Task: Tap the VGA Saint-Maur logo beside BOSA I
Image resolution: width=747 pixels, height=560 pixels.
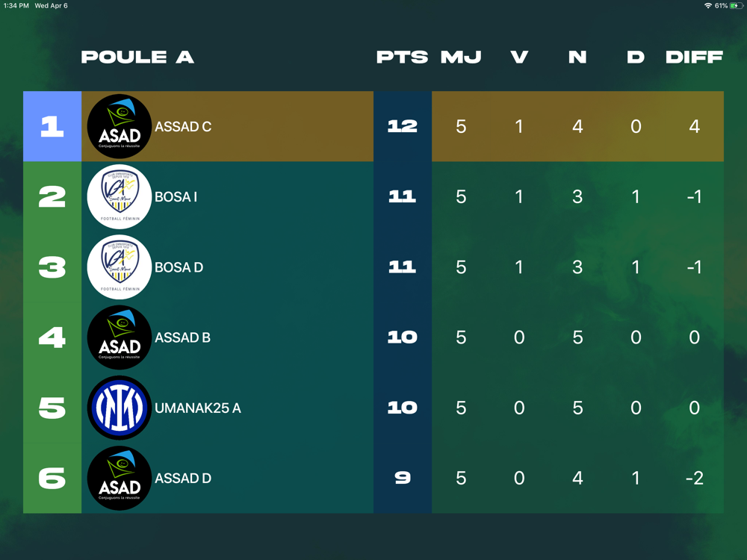Action: [x=119, y=196]
